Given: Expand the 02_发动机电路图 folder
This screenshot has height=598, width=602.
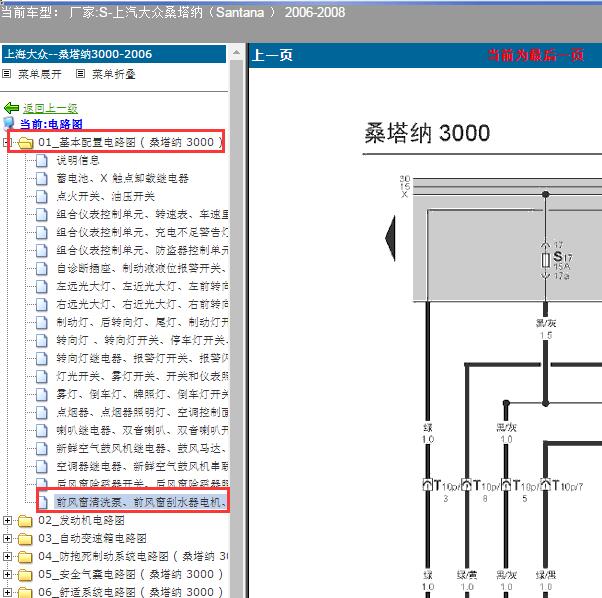Looking at the screenshot, I should click(x=7, y=520).
